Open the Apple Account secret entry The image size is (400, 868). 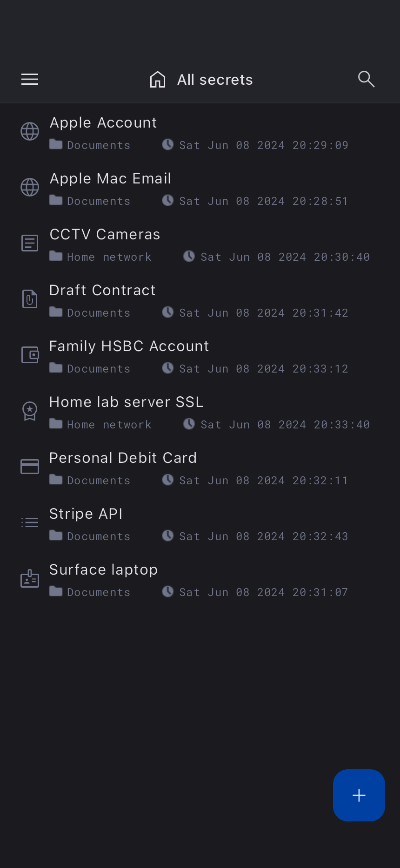click(x=103, y=123)
